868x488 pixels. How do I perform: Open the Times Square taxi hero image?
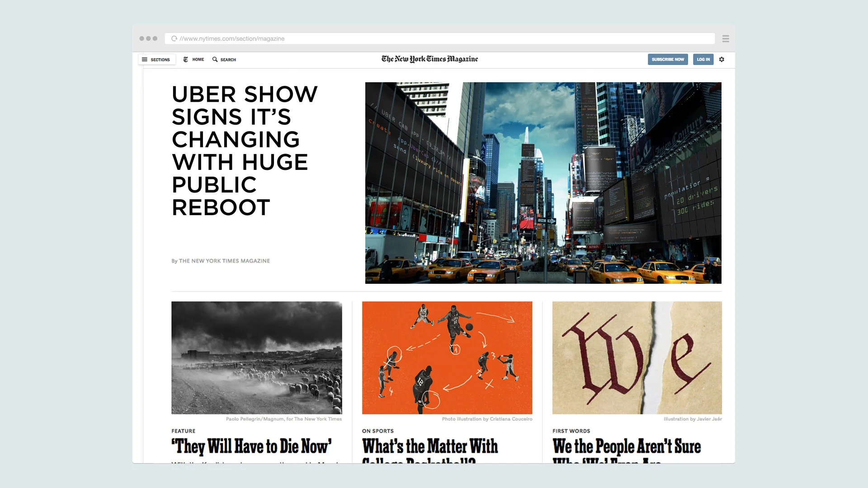(543, 183)
